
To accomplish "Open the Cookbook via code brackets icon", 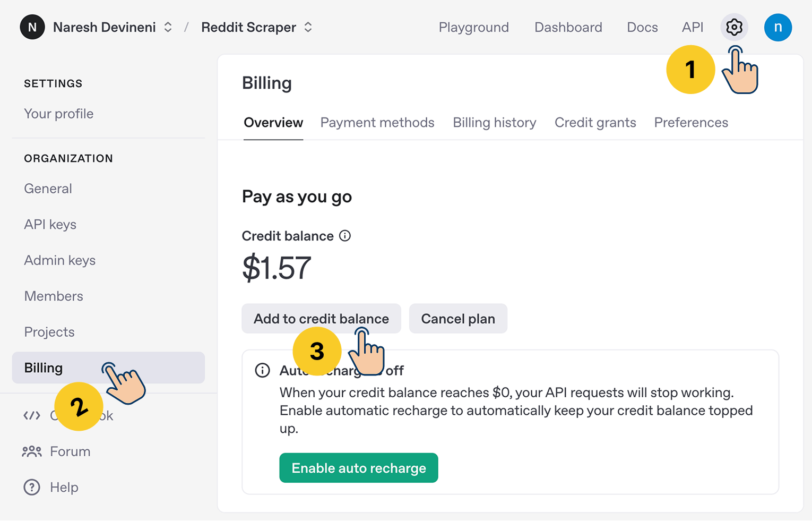I will point(32,416).
